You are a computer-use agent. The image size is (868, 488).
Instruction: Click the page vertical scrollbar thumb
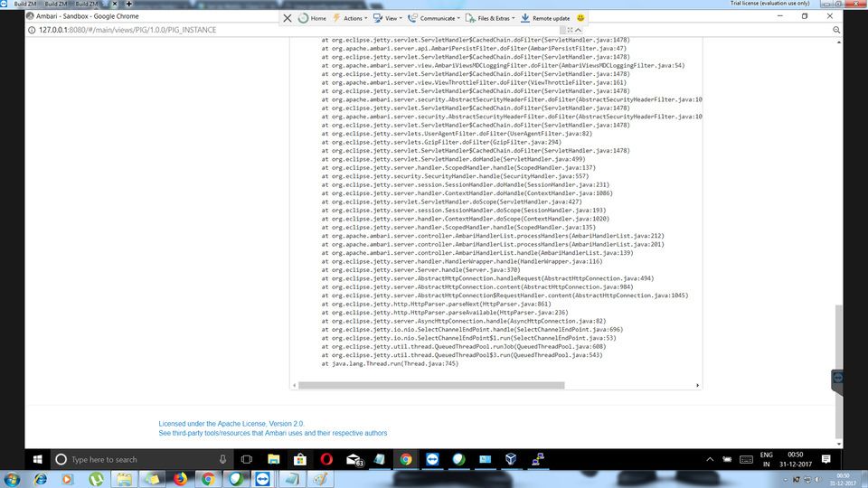[x=839, y=371]
